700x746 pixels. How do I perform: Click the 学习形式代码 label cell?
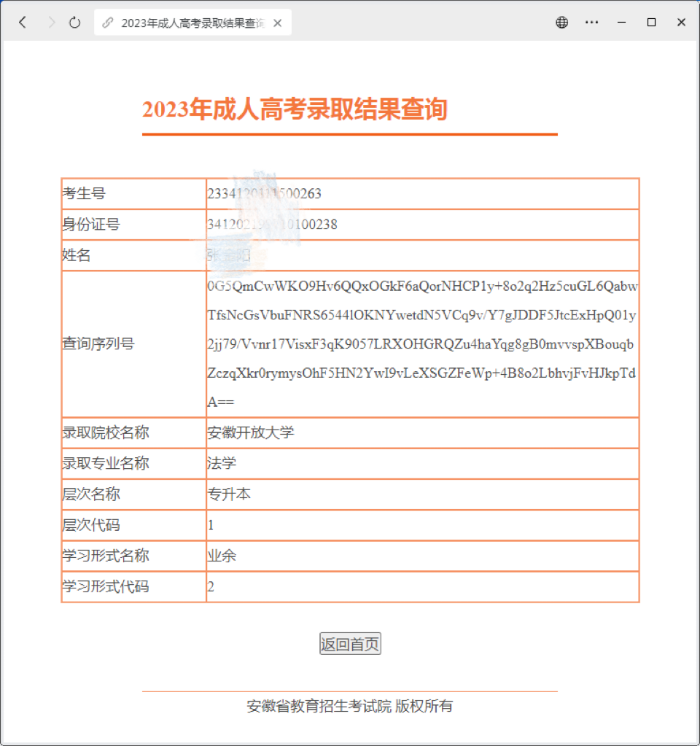[133, 586]
